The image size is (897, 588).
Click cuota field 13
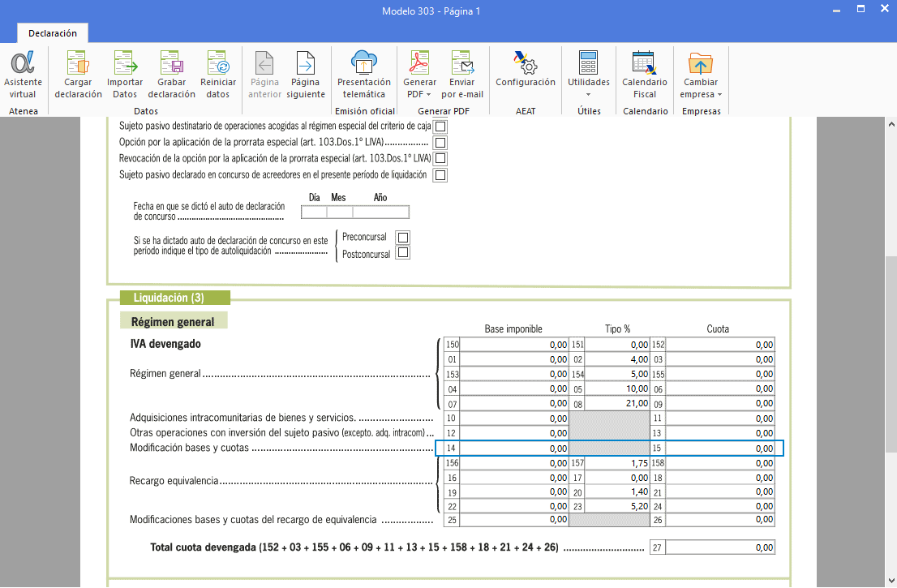[x=720, y=433]
